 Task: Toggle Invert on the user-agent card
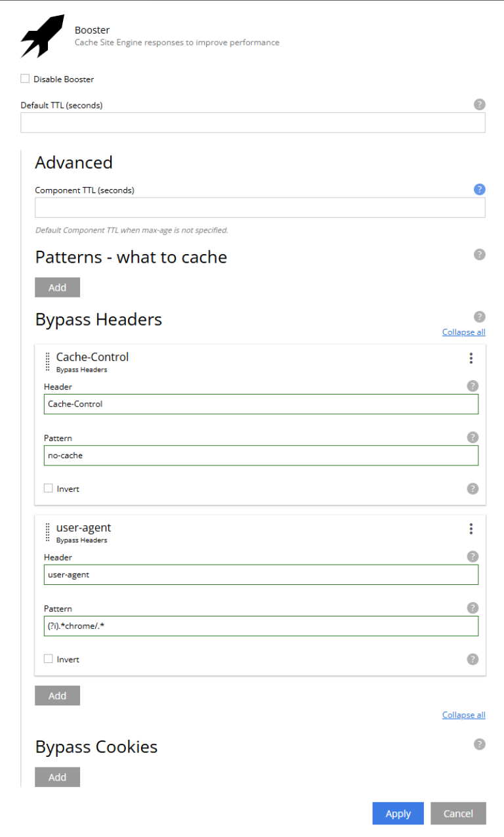tap(47, 659)
